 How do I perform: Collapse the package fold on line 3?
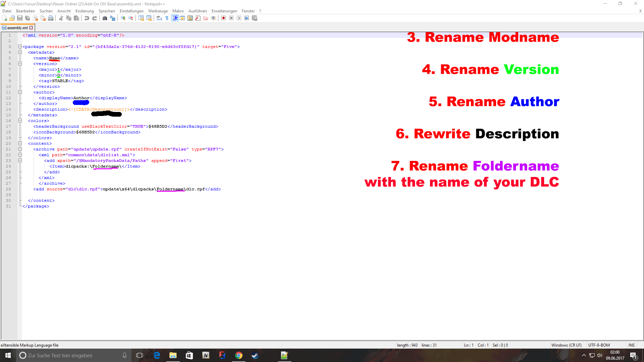coord(20,47)
